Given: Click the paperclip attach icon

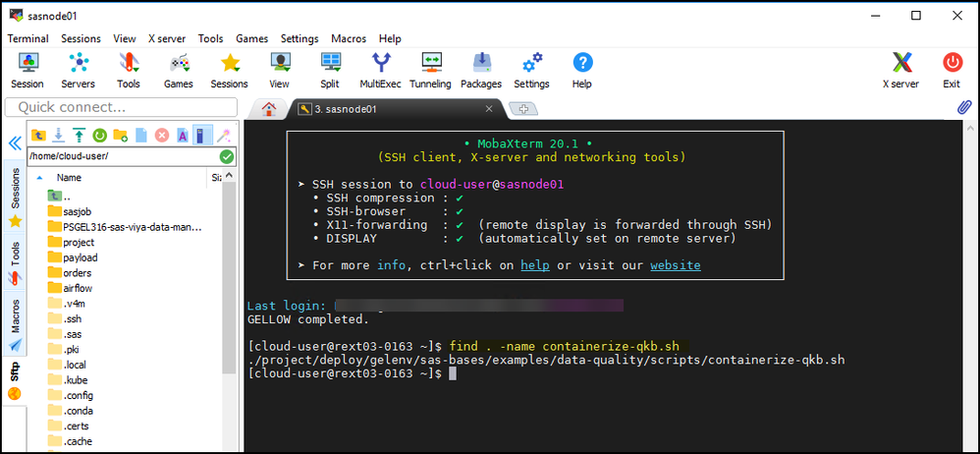Looking at the screenshot, I should pos(963,107).
